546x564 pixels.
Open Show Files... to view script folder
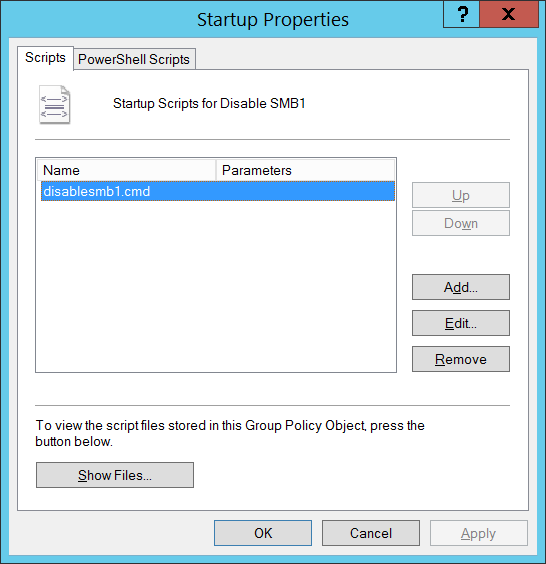[115, 475]
